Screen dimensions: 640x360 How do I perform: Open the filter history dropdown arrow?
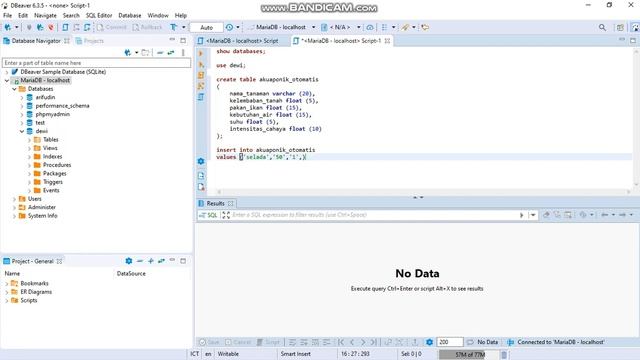pos(533,215)
